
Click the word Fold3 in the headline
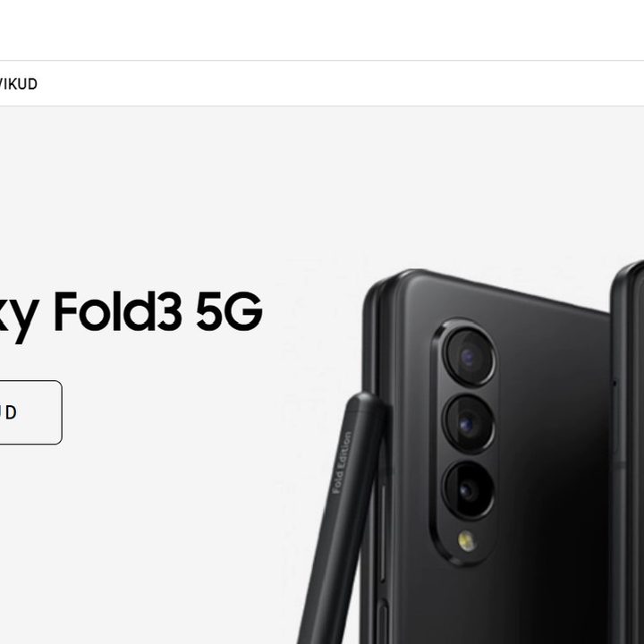(x=118, y=311)
